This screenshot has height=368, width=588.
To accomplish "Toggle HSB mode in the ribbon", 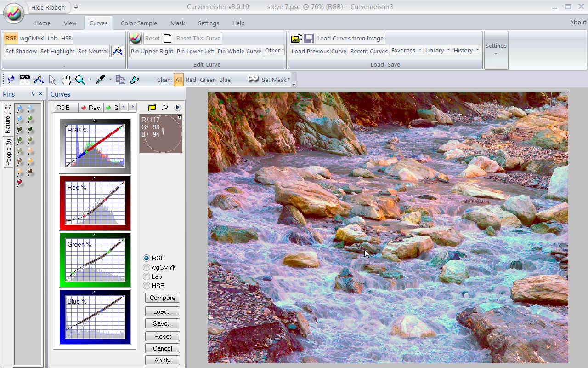I will [x=66, y=38].
